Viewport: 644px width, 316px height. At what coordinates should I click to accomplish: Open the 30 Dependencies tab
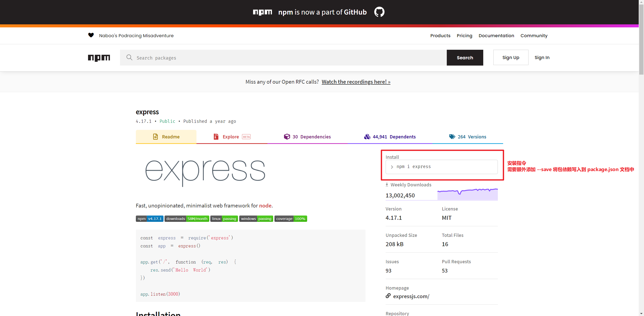pos(307,137)
